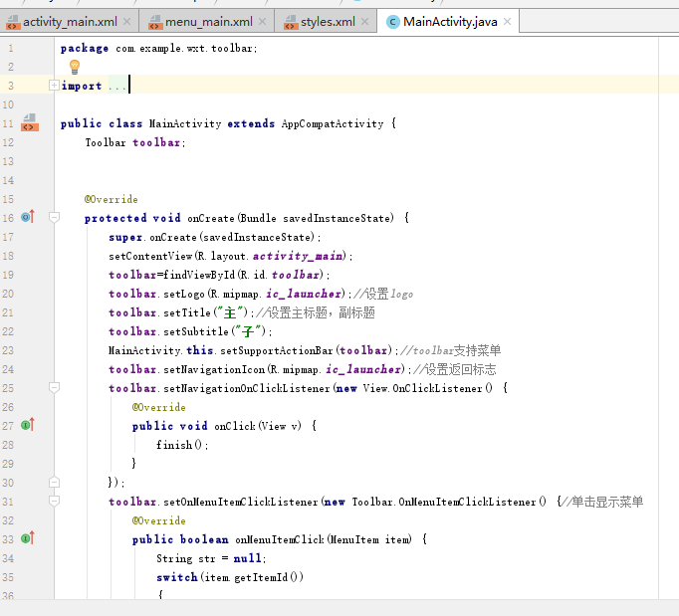
Task: Click '@Override' annotation on line 15
Action: click(112, 200)
